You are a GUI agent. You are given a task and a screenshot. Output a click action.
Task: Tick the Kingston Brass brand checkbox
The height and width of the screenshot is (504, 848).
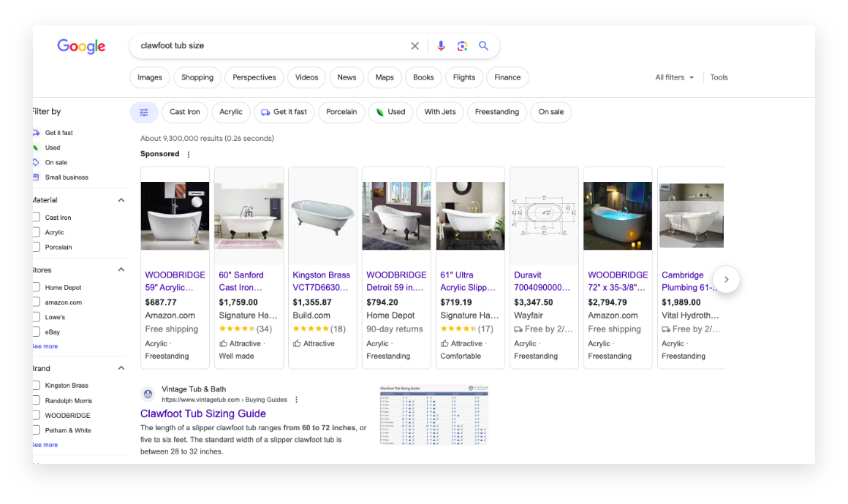[x=37, y=385]
